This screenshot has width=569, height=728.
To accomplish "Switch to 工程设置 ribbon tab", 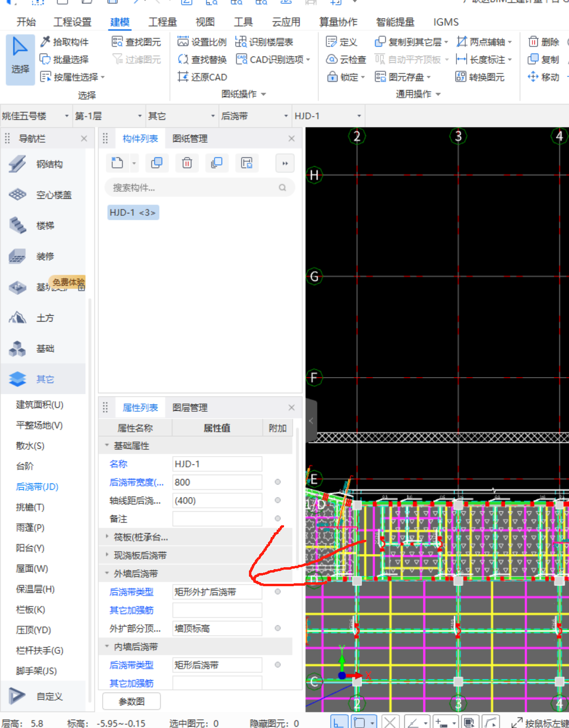I will point(72,22).
